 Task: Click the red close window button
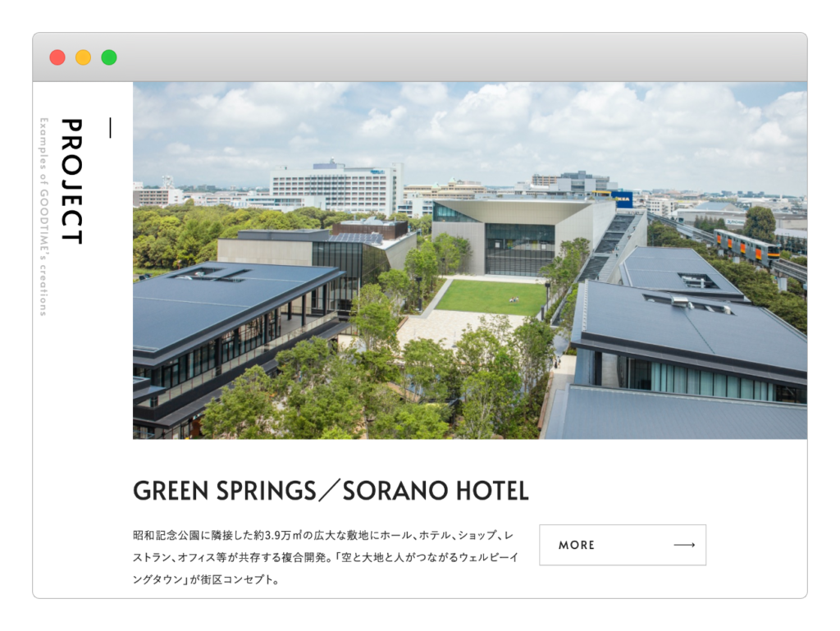pos(57,57)
